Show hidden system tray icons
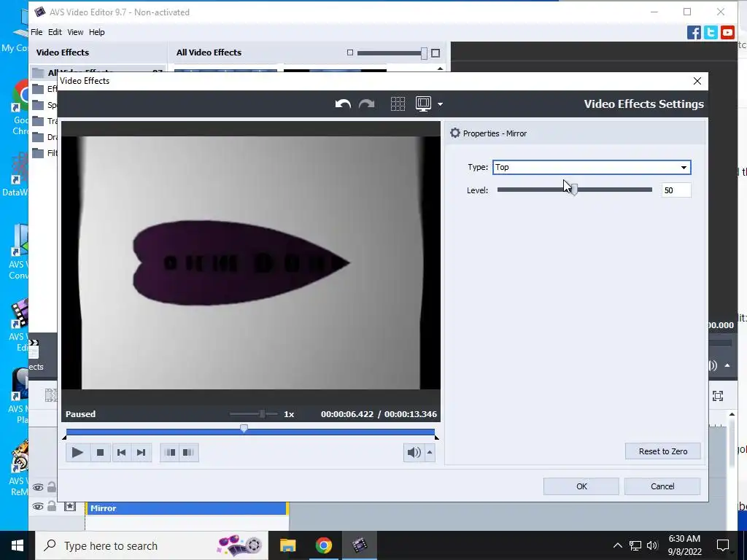 617,545
